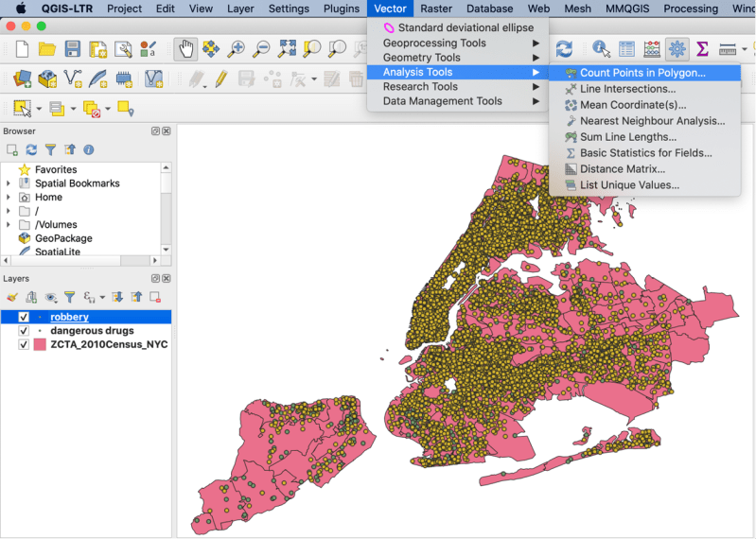Open a project with the yellow folder icon
The image size is (756, 539).
point(46,49)
